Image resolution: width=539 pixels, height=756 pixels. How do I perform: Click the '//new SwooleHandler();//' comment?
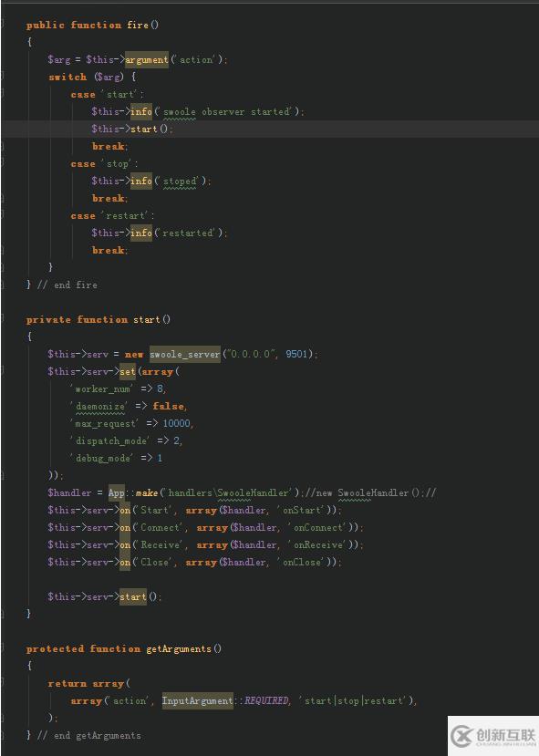pos(370,492)
